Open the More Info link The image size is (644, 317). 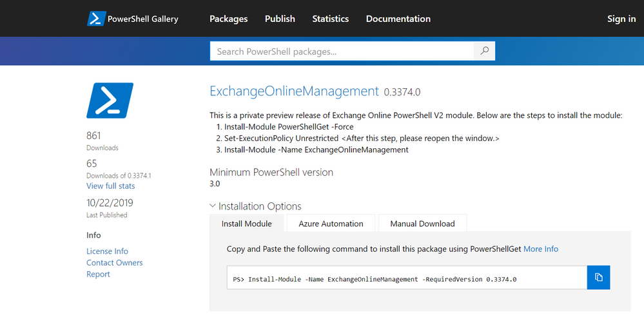[x=541, y=249]
